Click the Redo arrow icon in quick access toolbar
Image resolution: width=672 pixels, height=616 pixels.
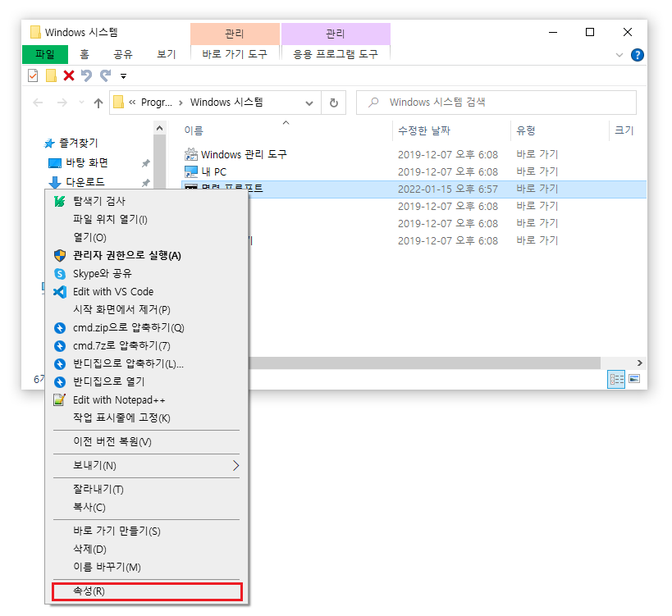click(x=105, y=75)
